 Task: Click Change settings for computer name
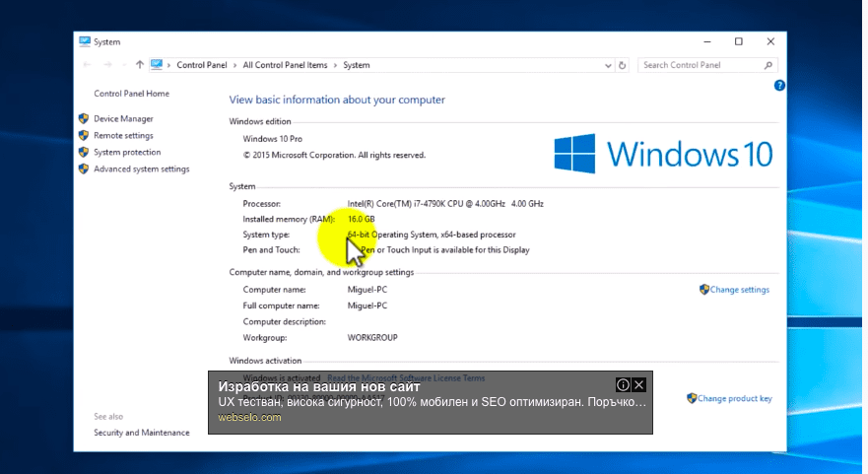pos(739,290)
